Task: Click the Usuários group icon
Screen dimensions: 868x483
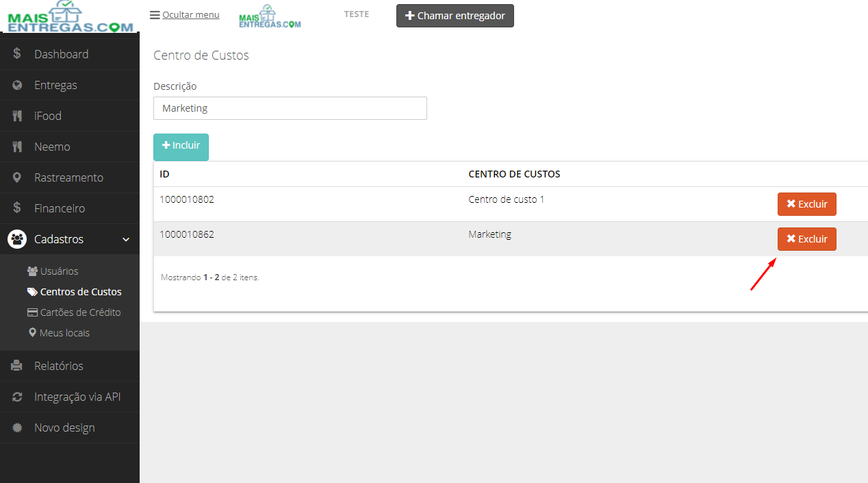Action: tap(32, 271)
